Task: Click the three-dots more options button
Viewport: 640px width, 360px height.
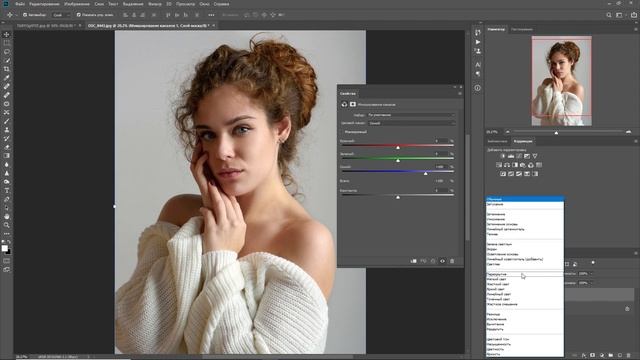Action: [211, 15]
